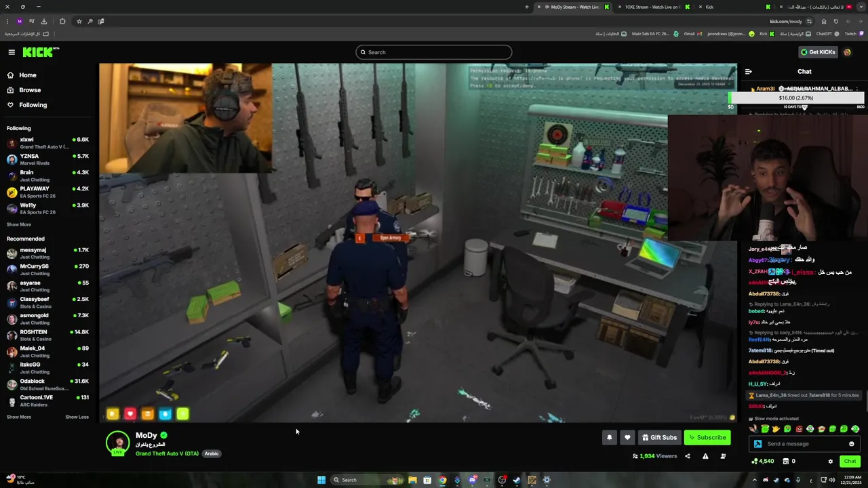Image resolution: width=868 pixels, height=488 pixels.
Task: Click the Chrome reload button
Action: [835, 21]
